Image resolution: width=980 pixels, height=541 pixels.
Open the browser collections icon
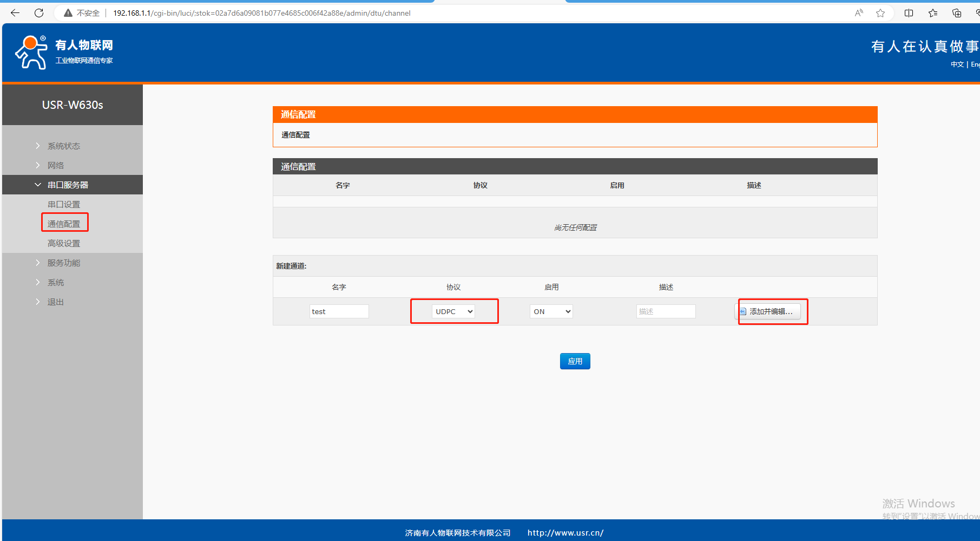point(957,13)
